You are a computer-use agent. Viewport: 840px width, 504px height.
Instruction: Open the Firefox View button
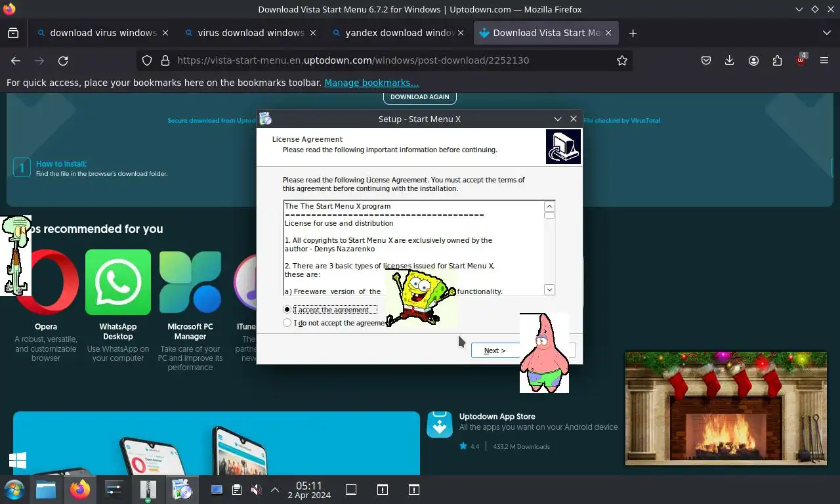[x=13, y=33]
